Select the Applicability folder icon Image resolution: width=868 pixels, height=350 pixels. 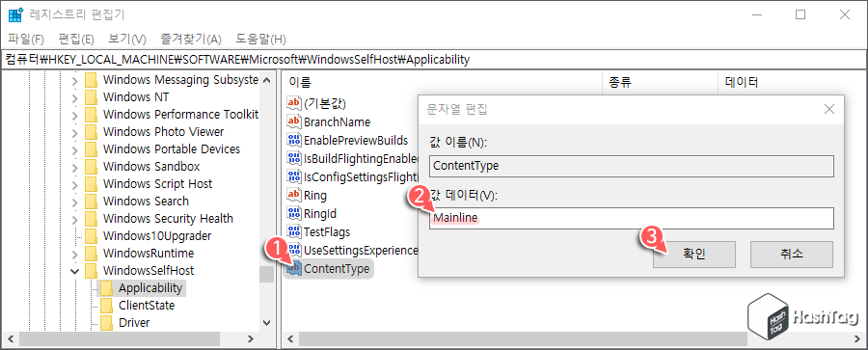tap(107, 288)
